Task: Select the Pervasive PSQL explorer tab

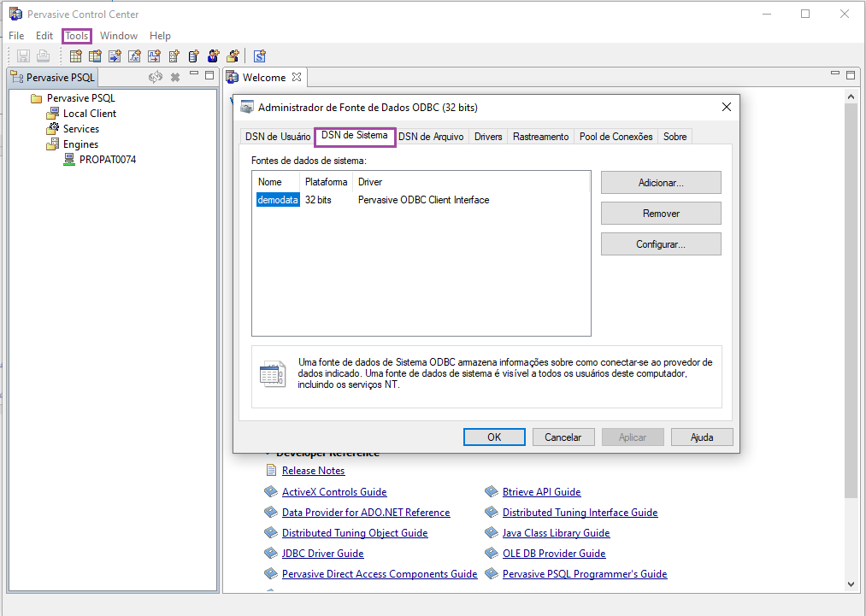Action: pos(53,77)
